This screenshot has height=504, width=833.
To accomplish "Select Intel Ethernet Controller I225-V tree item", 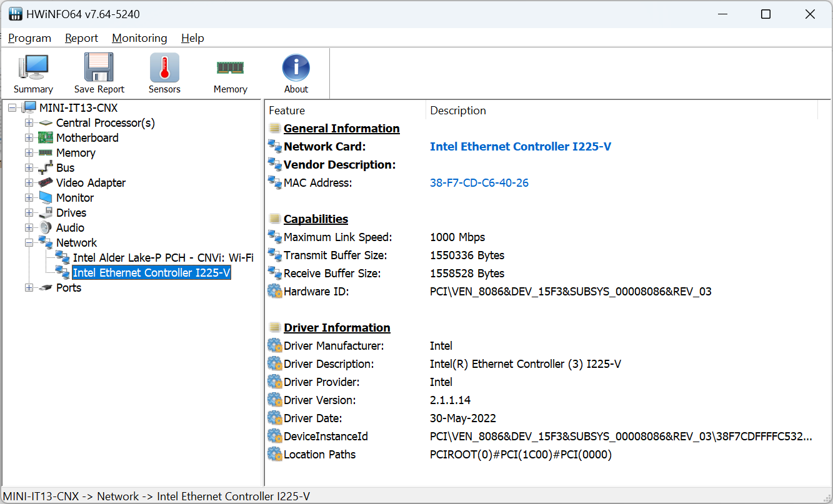I will click(152, 272).
